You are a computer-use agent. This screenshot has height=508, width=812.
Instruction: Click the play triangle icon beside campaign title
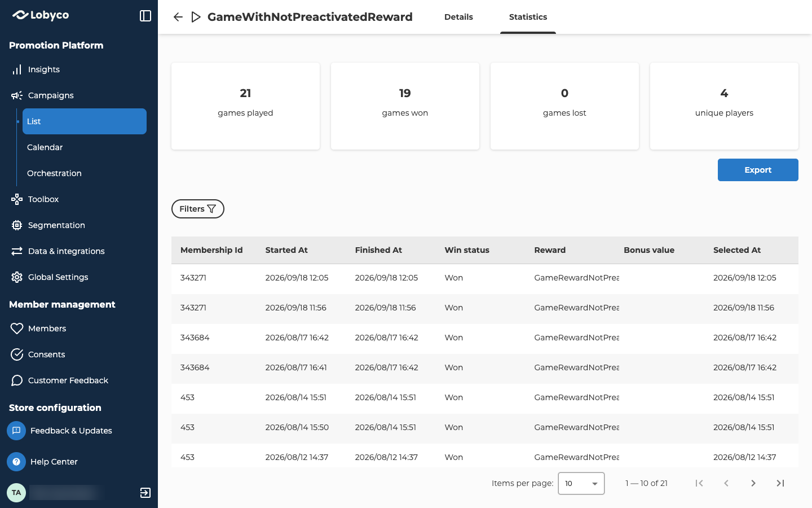point(196,17)
